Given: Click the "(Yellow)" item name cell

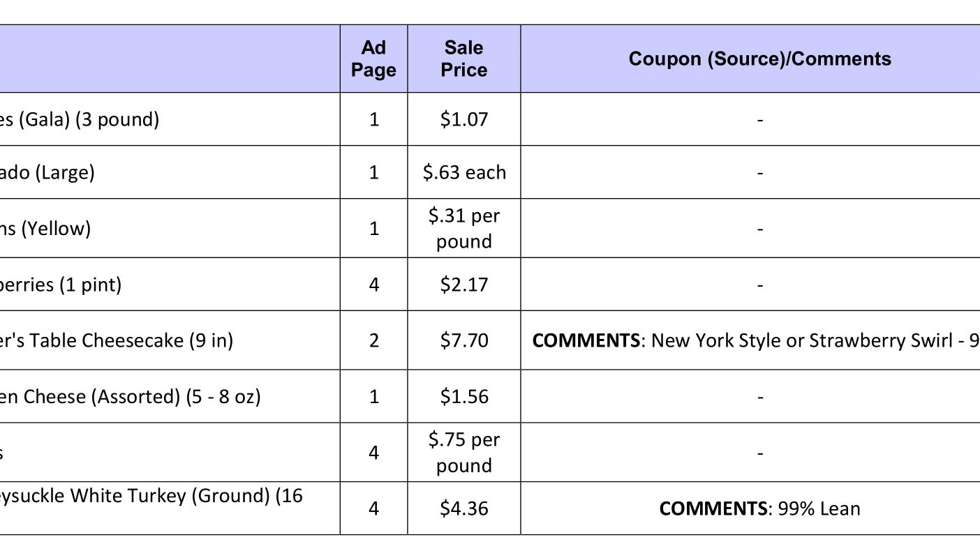Looking at the screenshot, I should (x=45, y=228).
